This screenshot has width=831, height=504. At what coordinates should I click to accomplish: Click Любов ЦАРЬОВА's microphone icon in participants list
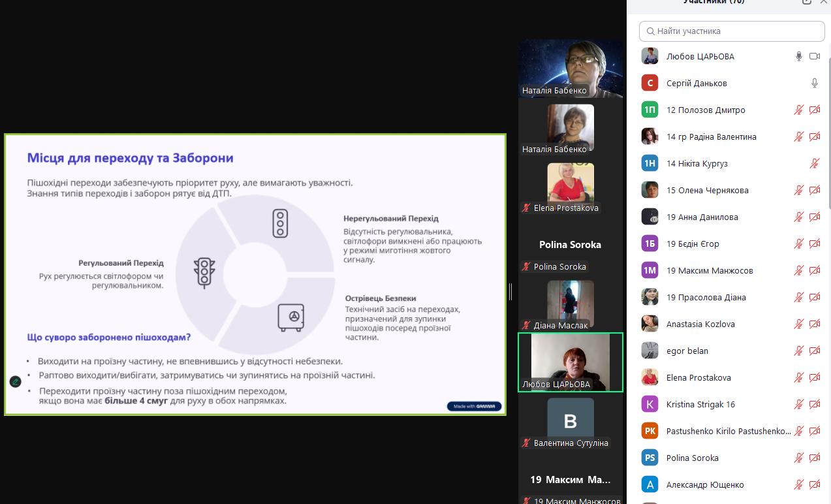[798, 57]
